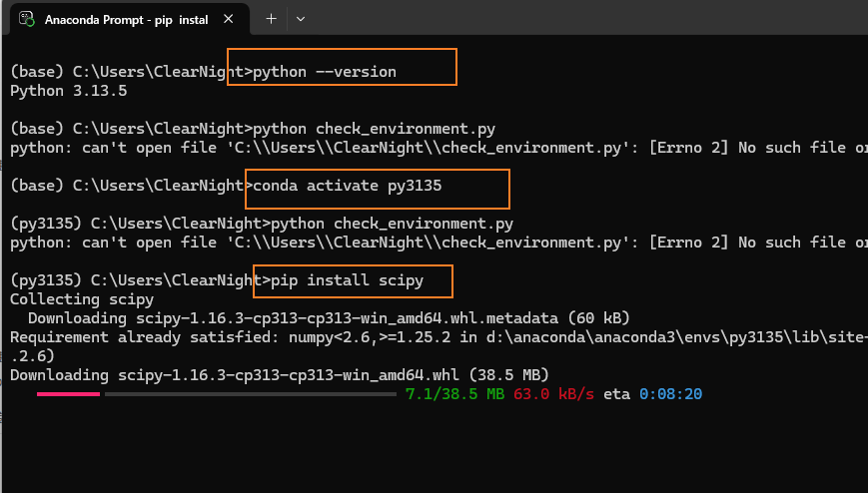Select the Anaconda Prompt - pip install tab
Image resolution: width=868 pixels, height=493 pixels.
tap(129, 19)
